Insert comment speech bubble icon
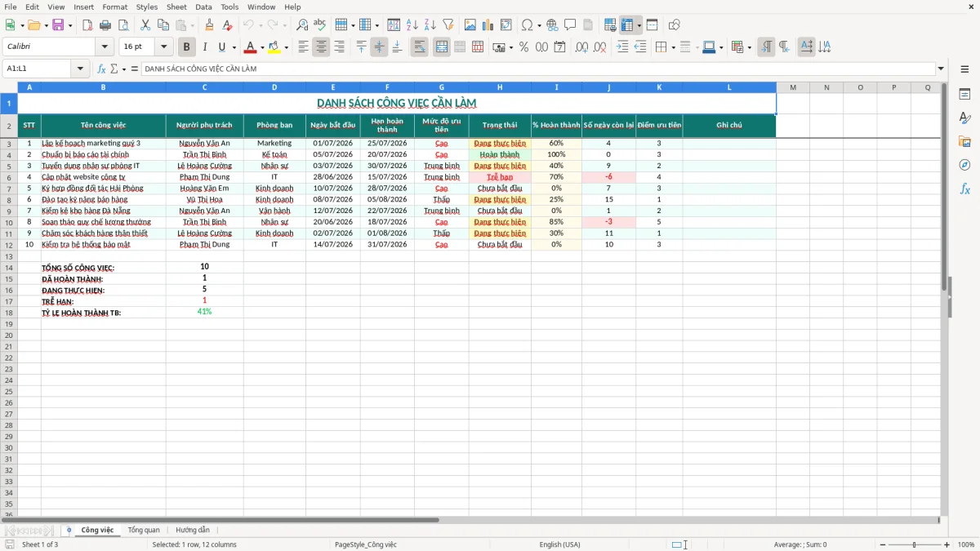The height and width of the screenshot is (551, 980). 570,25
